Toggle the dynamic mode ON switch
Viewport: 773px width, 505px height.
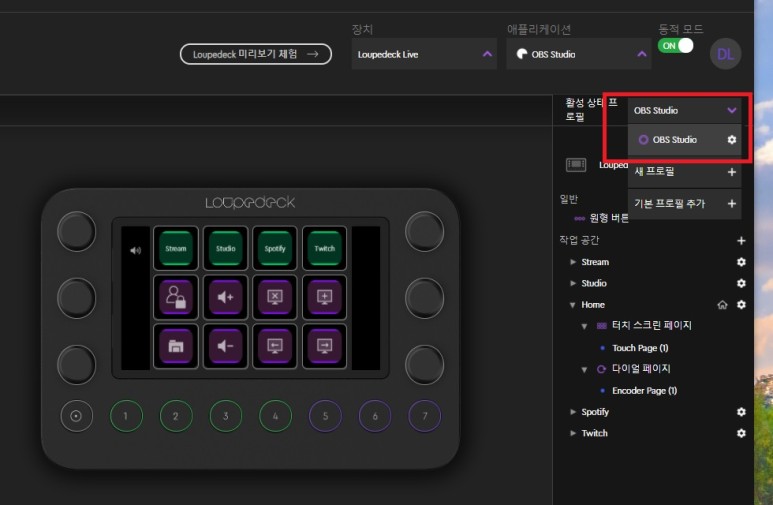point(675,46)
